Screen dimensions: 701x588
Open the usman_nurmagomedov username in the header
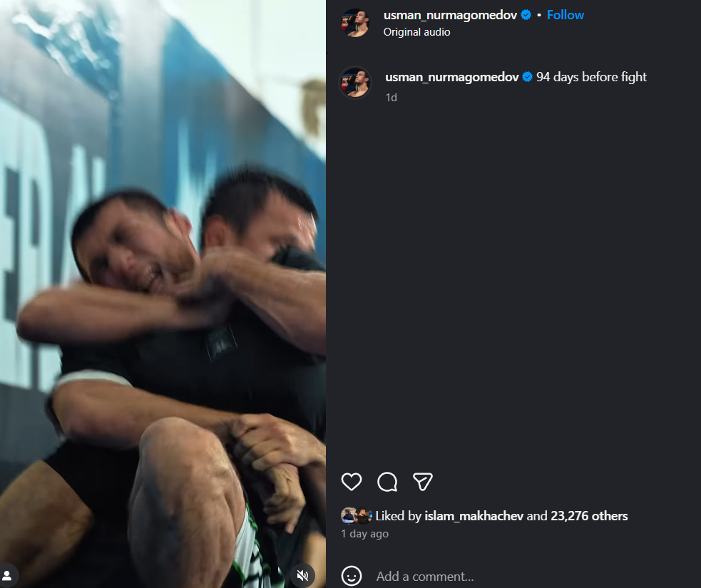click(450, 15)
